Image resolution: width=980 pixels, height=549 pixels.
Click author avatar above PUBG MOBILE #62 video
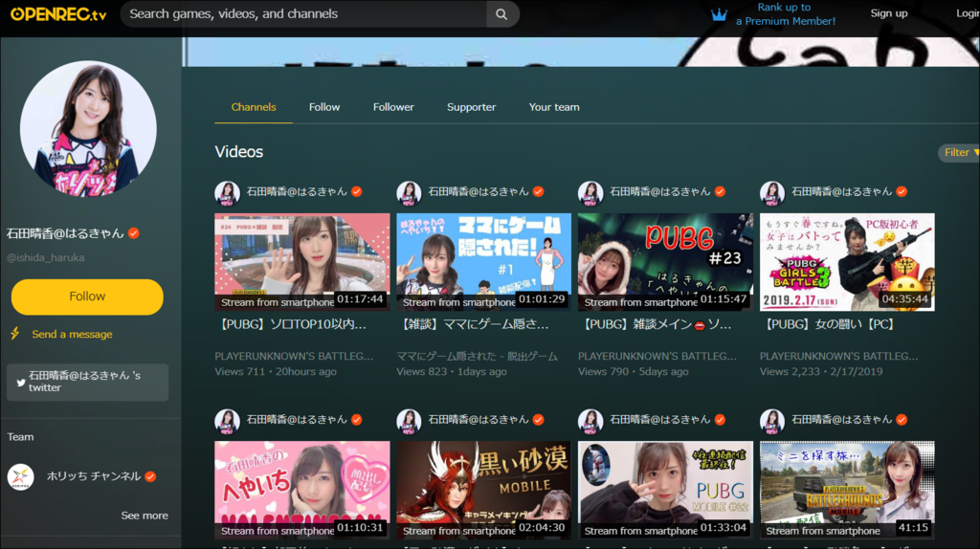click(x=590, y=421)
